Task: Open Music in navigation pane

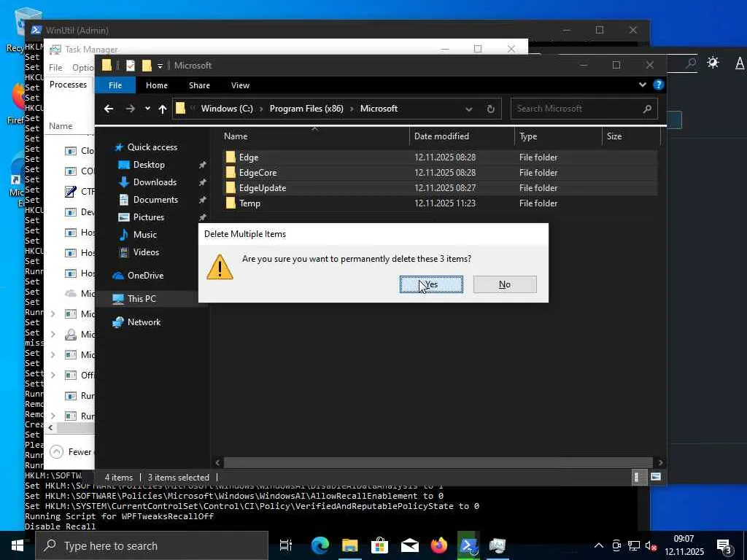Action: 145,235
